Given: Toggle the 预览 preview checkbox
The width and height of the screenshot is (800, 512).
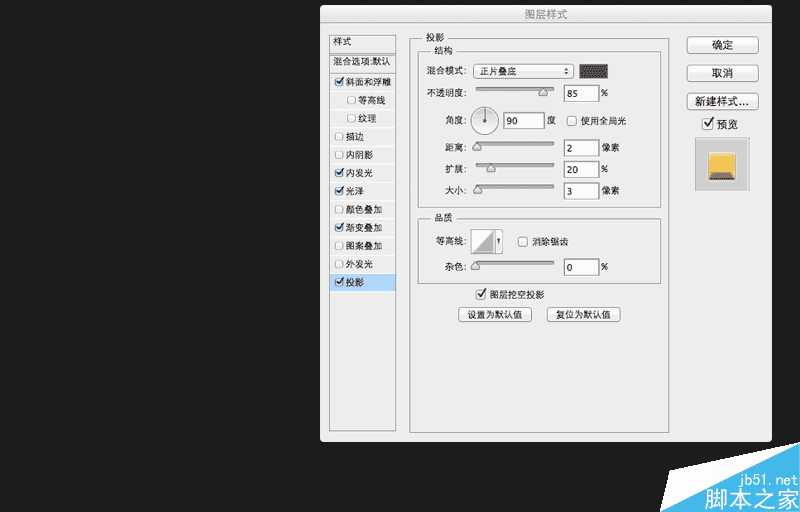Looking at the screenshot, I should point(708,124).
